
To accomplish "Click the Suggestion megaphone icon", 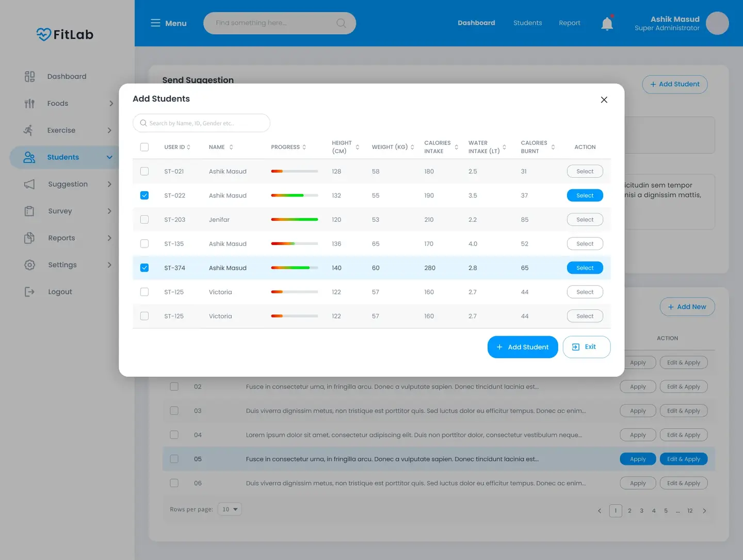I will [x=29, y=184].
